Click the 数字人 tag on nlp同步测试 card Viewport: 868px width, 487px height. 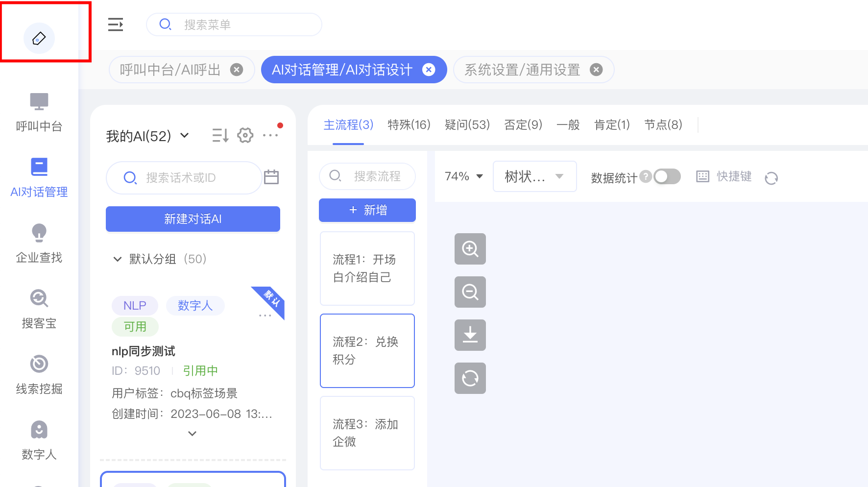click(x=195, y=306)
